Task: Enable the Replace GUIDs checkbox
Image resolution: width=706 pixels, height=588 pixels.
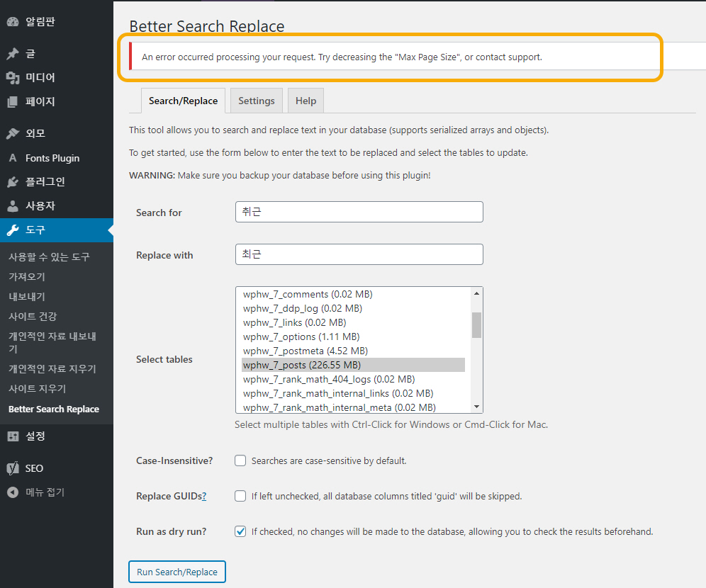Action: (240, 496)
